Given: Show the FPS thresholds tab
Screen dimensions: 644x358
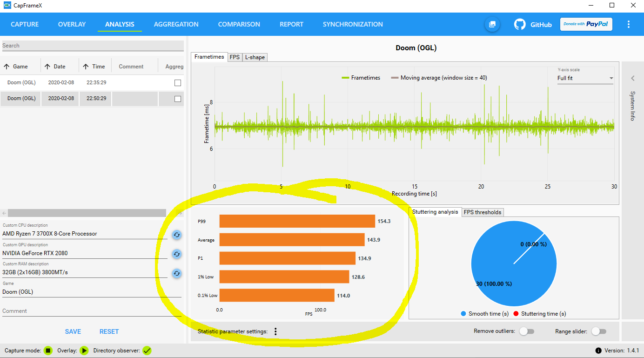Looking at the screenshot, I should tap(483, 212).
